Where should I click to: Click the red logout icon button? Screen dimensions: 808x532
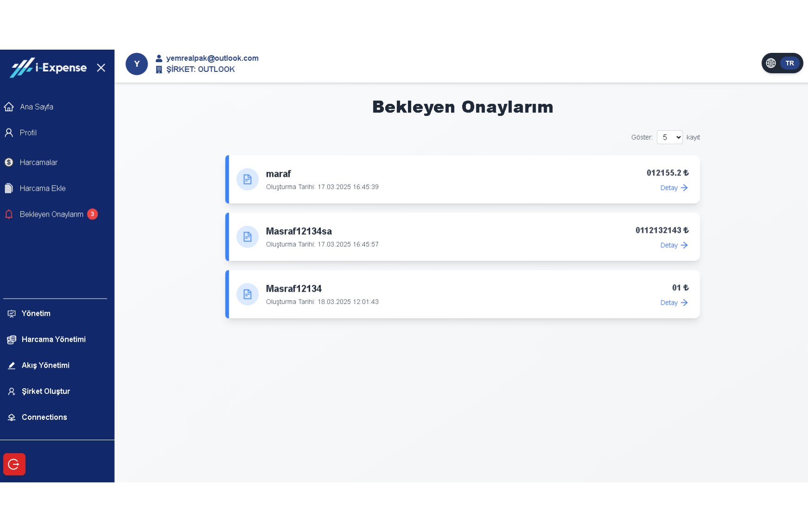pos(14,464)
